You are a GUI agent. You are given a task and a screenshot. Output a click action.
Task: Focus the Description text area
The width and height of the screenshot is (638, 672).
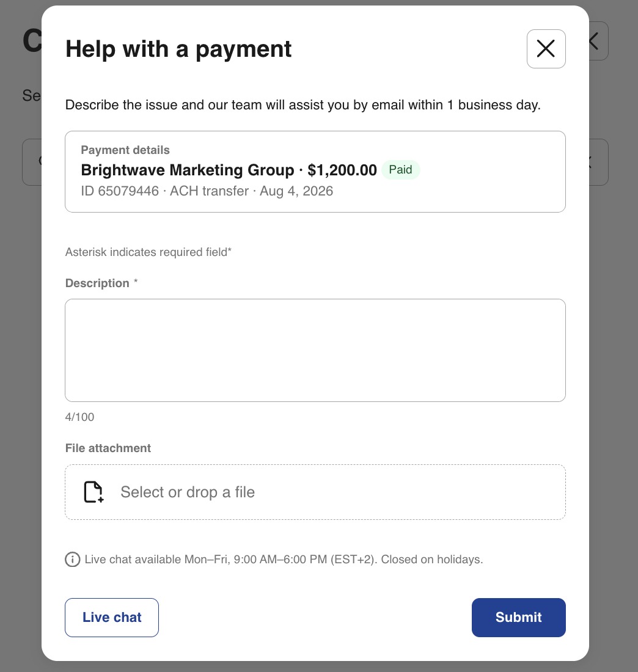(315, 350)
